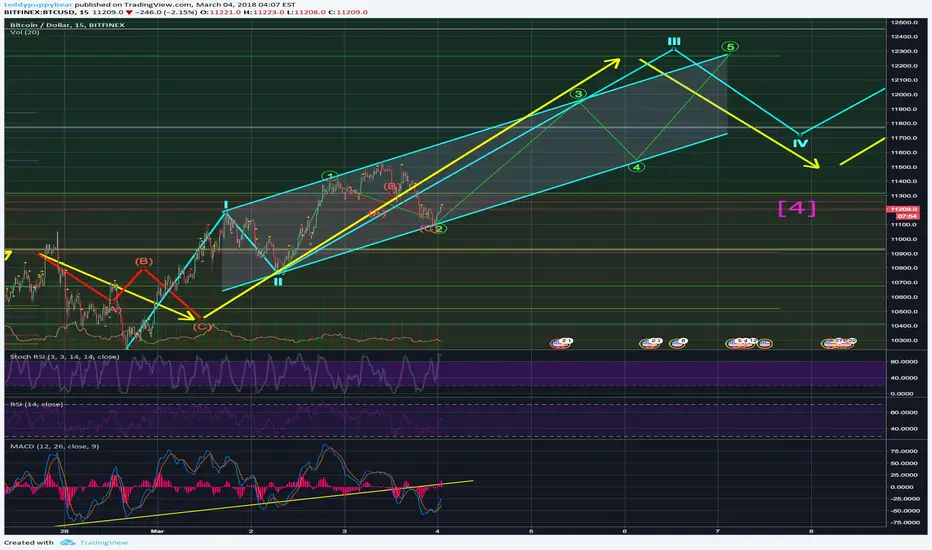Click the 12500.0 price axis label
The width and height of the screenshot is (932, 550).
click(904, 23)
